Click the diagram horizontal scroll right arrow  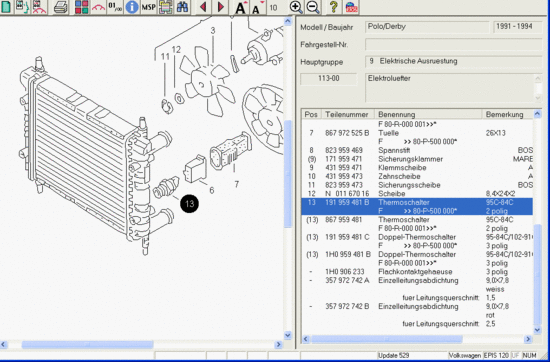(279, 344)
